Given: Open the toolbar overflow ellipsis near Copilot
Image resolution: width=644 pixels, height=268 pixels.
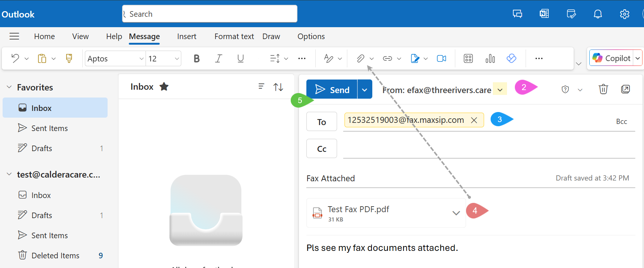Looking at the screenshot, I should (x=539, y=58).
